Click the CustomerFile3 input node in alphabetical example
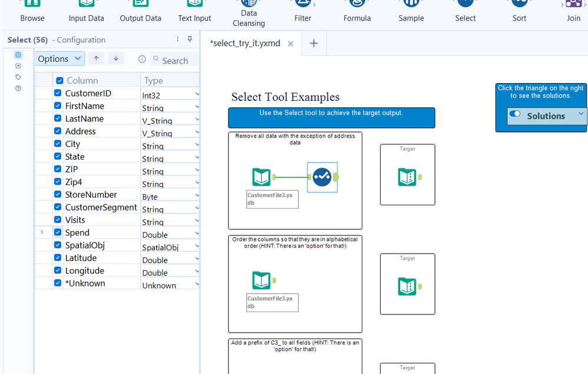 (262, 281)
